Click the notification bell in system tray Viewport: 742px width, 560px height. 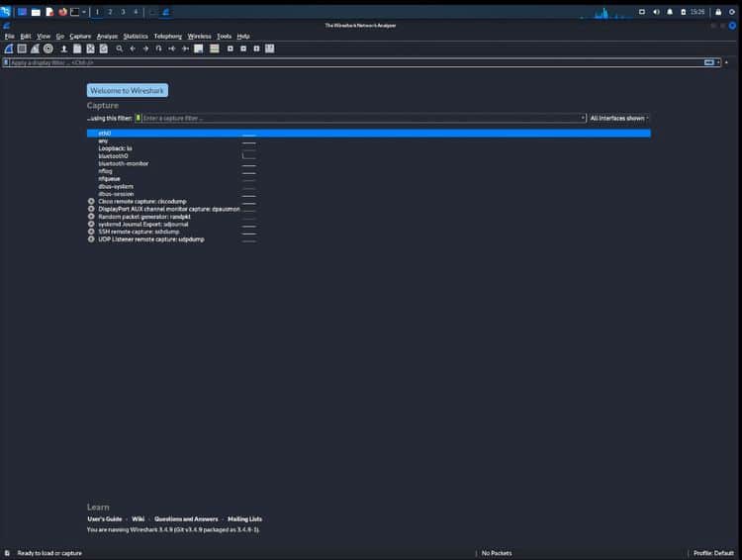[x=670, y=12]
